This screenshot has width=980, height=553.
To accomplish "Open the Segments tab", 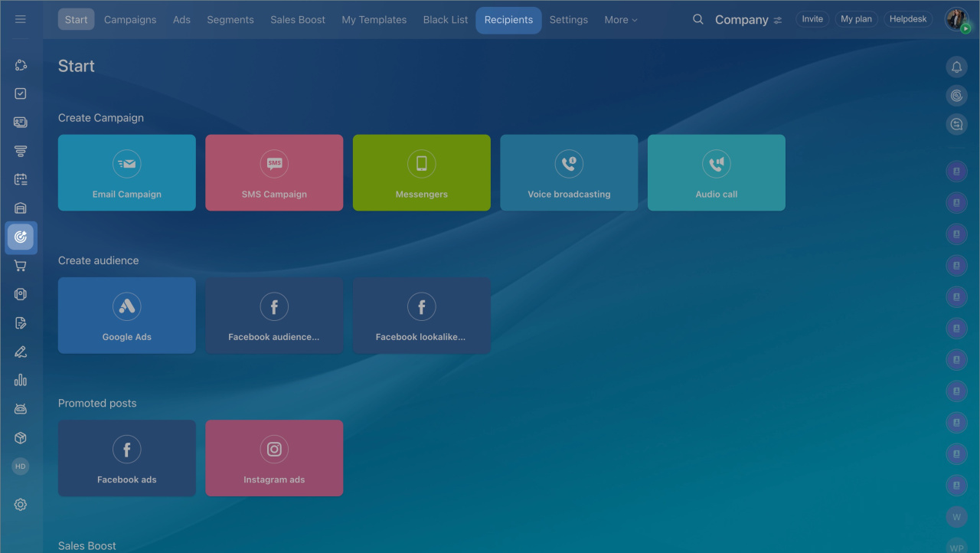I will coord(230,20).
